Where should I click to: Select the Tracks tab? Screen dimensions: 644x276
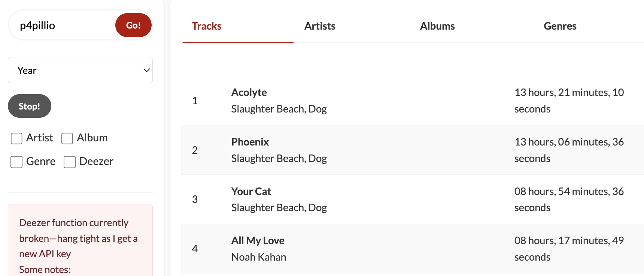pyautogui.click(x=206, y=26)
